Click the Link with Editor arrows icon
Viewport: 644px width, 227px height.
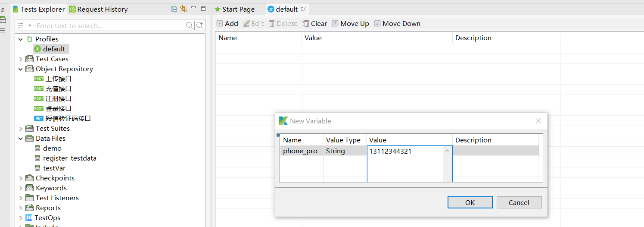[184, 9]
